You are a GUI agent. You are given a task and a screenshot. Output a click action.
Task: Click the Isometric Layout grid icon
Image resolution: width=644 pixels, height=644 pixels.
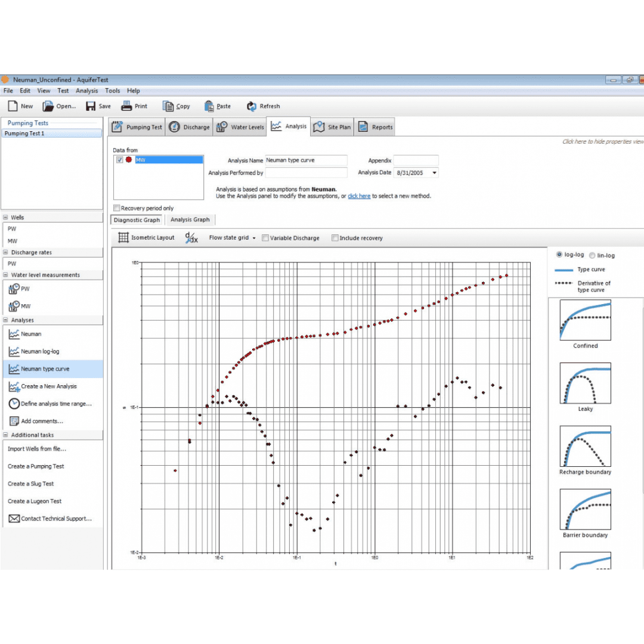pos(123,237)
